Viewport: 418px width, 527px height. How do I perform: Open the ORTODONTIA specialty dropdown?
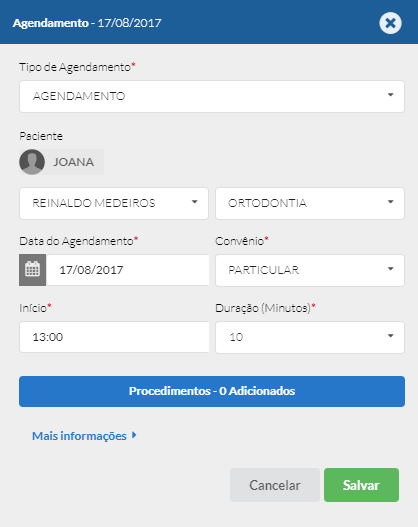pos(310,203)
